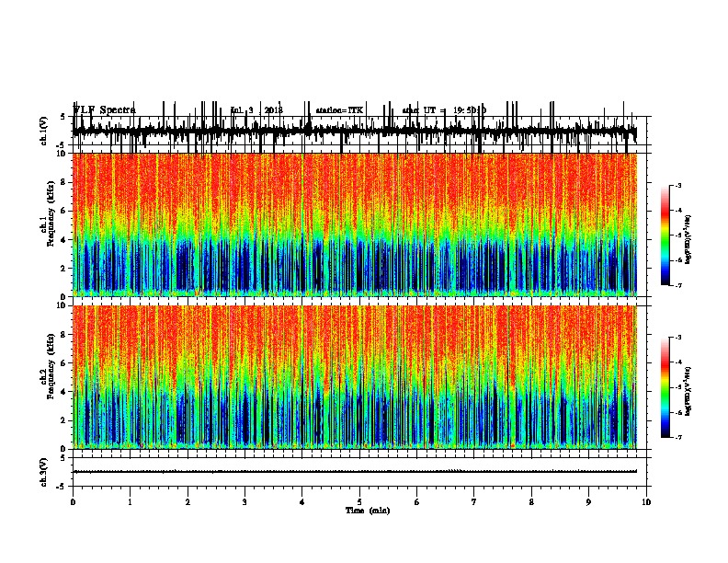Click the "5" volt tick of ch.1(V)
Screen dimensions: 728x563
[x=63, y=117]
